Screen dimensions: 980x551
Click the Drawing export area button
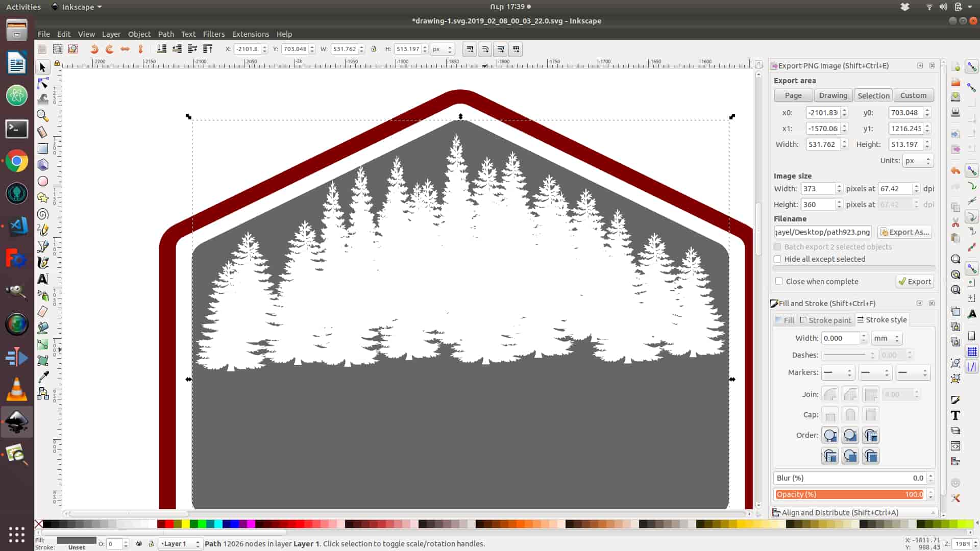(x=832, y=95)
